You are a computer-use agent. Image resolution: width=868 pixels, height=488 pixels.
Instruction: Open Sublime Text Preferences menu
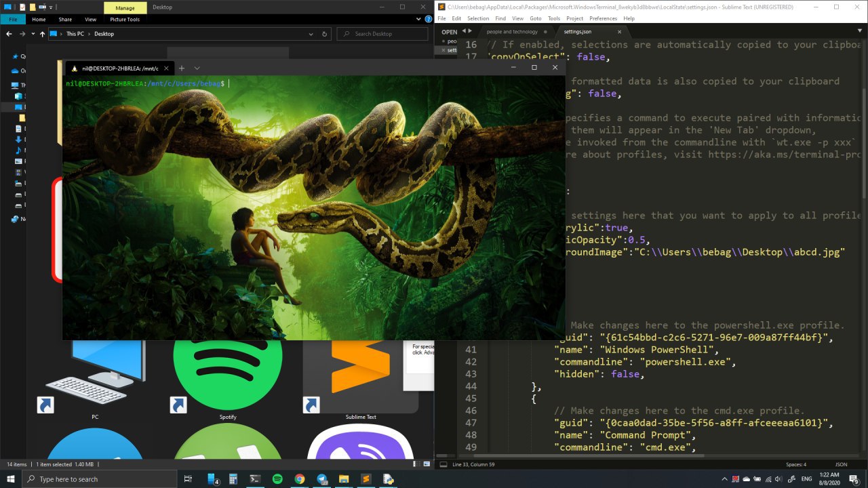click(604, 18)
